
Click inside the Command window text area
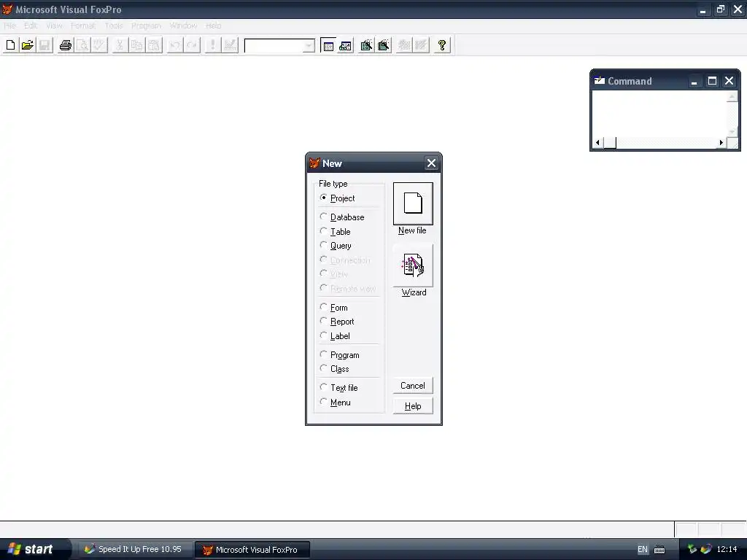(659, 114)
